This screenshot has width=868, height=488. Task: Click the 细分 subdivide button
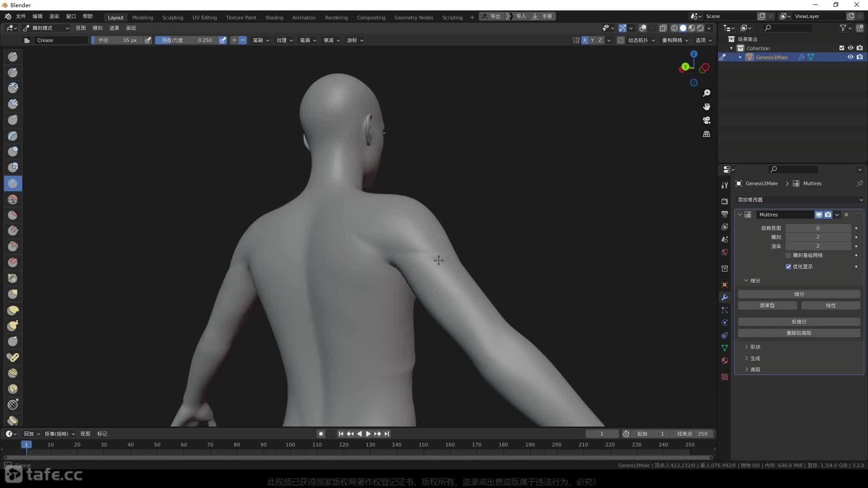tap(799, 294)
